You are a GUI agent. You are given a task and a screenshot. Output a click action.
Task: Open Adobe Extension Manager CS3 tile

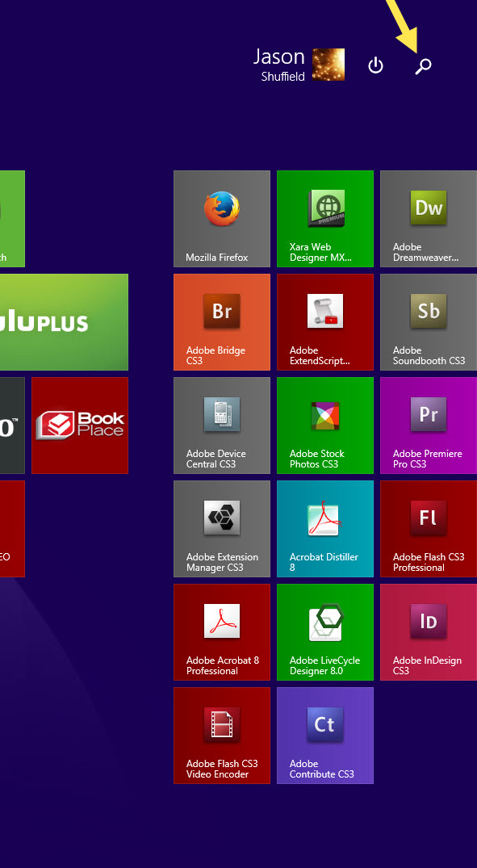click(x=222, y=529)
